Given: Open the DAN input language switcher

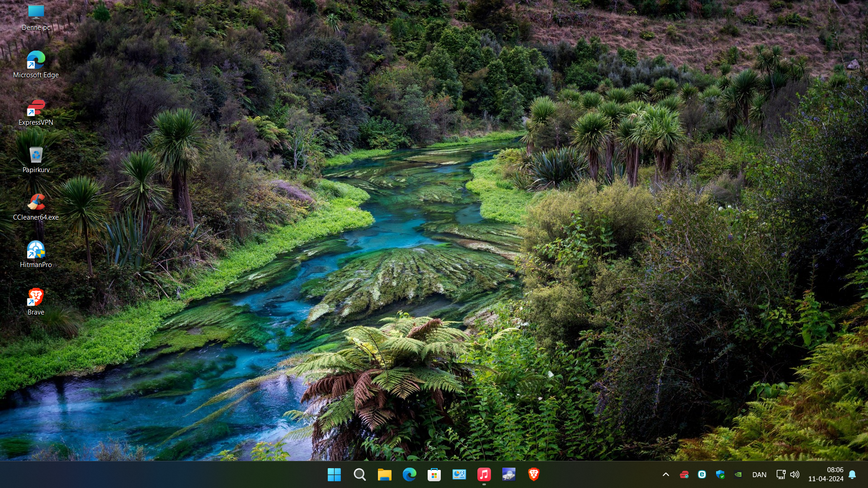Looking at the screenshot, I should pos(759,474).
